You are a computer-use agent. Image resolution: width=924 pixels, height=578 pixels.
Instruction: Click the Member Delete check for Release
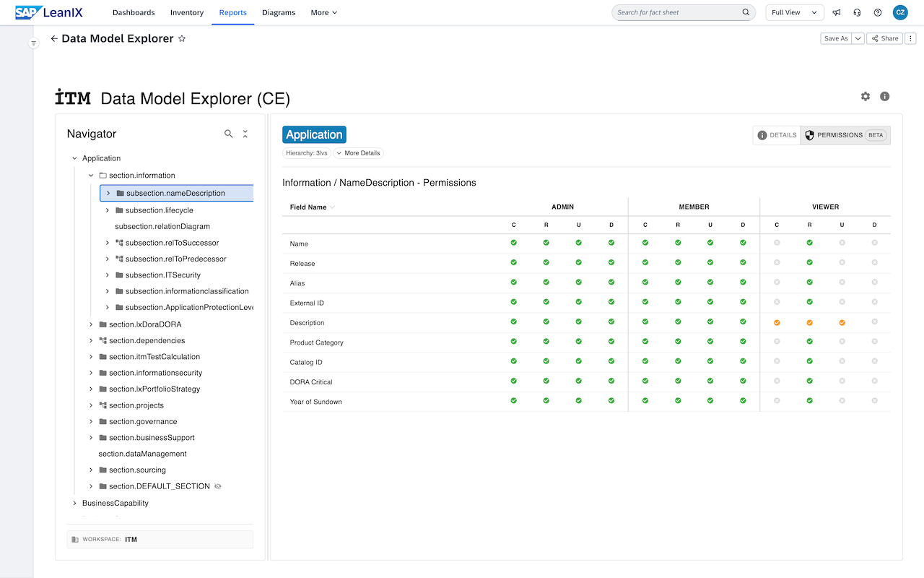(x=743, y=262)
